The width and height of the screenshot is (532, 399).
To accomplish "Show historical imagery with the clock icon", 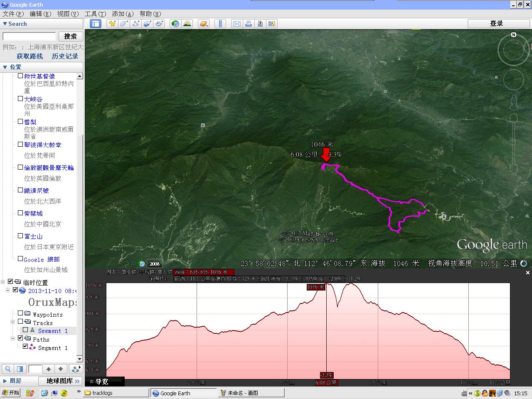I will (175, 24).
